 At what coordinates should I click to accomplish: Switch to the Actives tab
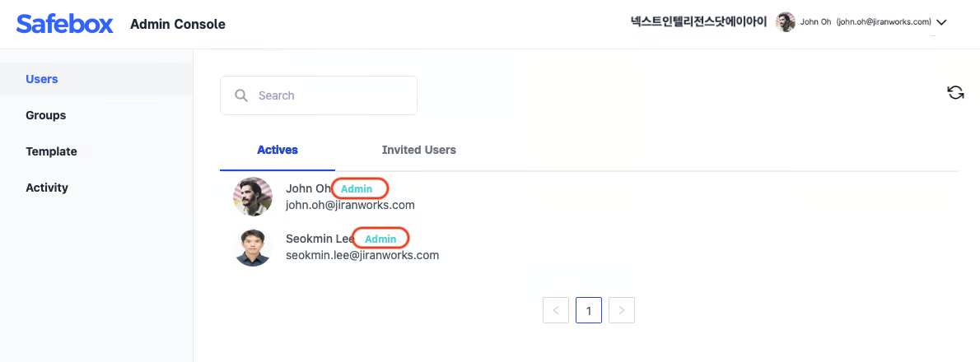coord(278,150)
